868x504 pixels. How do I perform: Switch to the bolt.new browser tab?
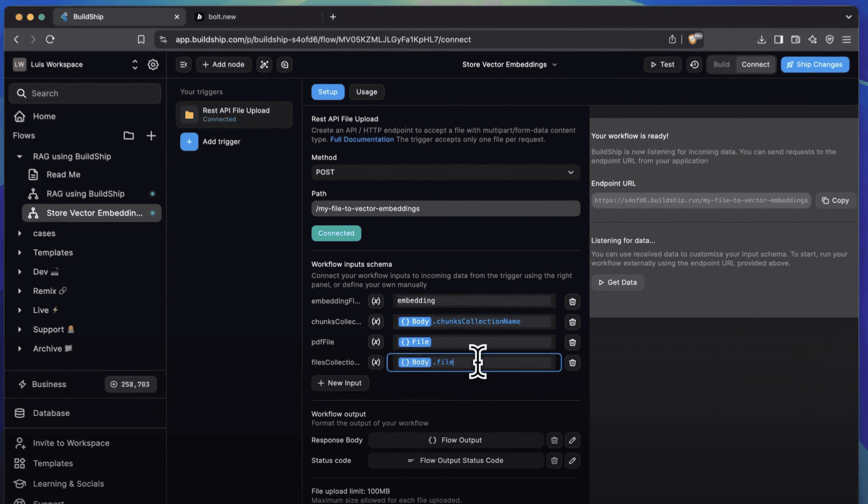tap(257, 17)
